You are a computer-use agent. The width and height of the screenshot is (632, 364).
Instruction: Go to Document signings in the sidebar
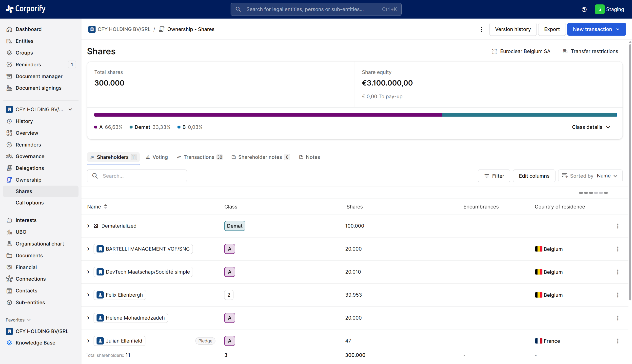[x=38, y=88]
